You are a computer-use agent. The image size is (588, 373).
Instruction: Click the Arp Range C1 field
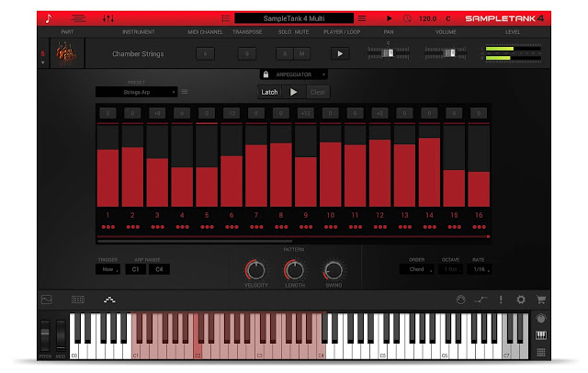135,269
